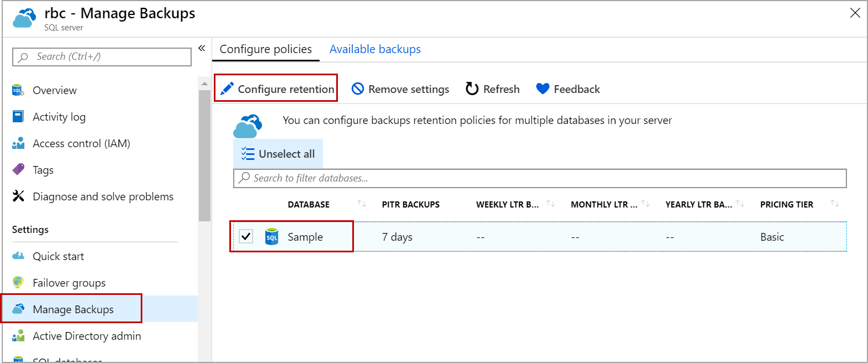Select Access control (IAM)
This screenshot has height=363, width=868.
[x=82, y=143]
